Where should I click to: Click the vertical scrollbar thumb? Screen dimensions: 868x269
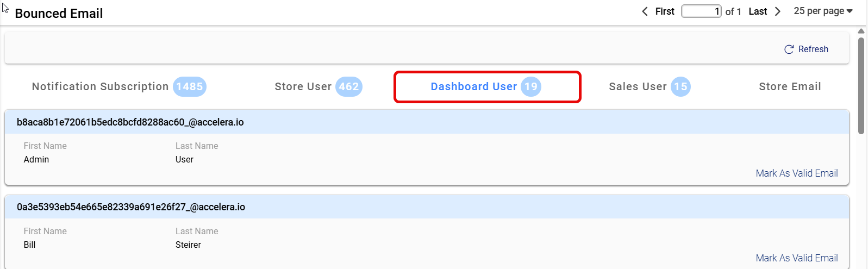tap(861, 84)
